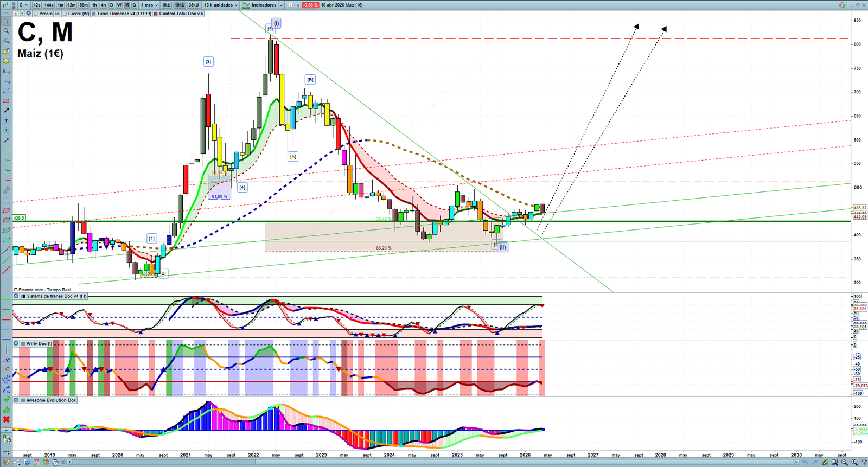Click the zoom-in magnifier at bottom right
Screen dimensions: 868x467
[x=854, y=463]
